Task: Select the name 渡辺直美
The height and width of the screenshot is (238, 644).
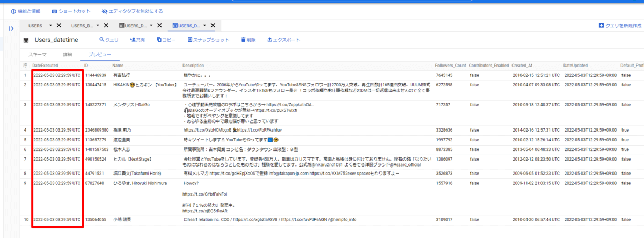Action: click(122, 140)
